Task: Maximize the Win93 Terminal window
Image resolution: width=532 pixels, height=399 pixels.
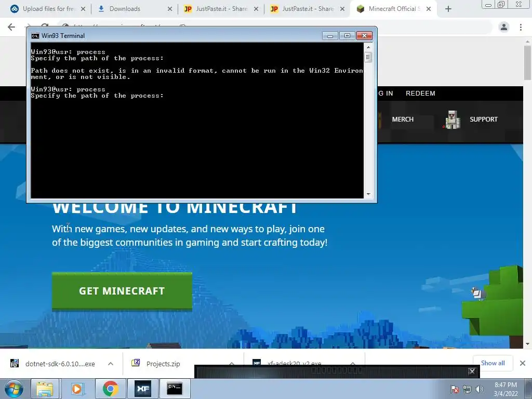Action: pyautogui.click(x=347, y=36)
